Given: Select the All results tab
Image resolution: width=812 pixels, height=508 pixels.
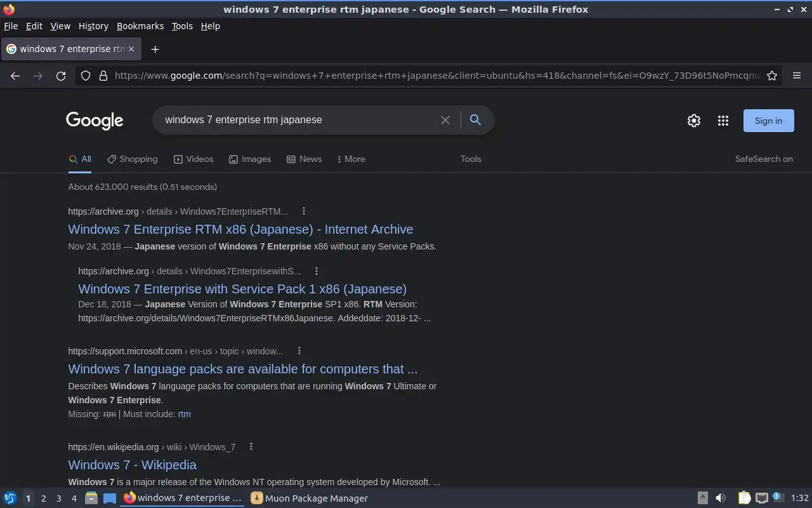Looking at the screenshot, I should (x=80, y=159).
